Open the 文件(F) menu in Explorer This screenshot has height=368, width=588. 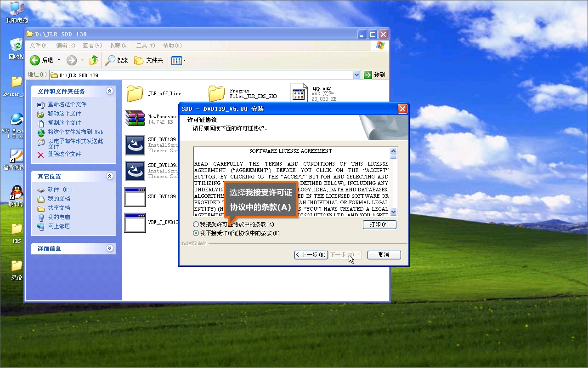[39, 46]
